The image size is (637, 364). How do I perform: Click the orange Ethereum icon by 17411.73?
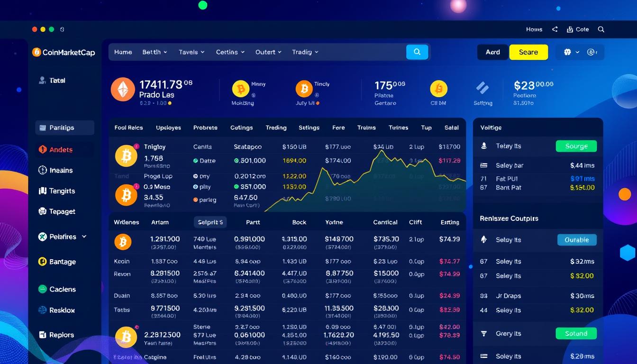pos(123,90)
